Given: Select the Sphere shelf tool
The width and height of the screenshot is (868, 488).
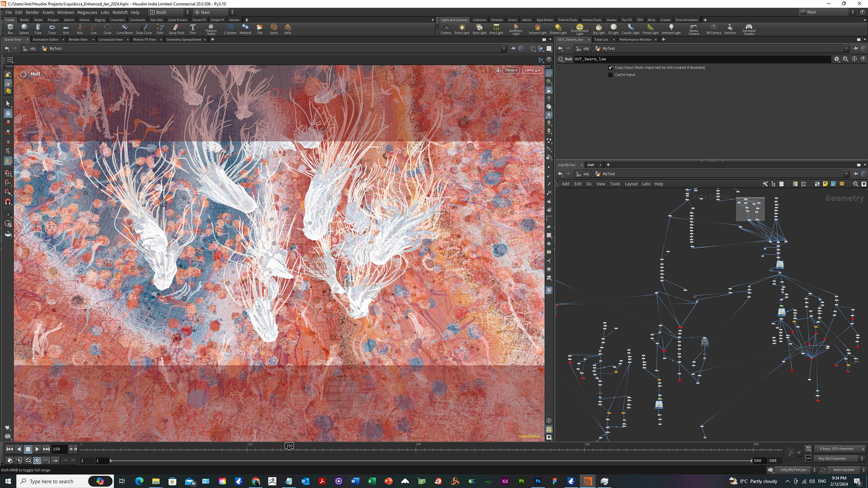Looking at the screenshot, I should coord(24,29).
